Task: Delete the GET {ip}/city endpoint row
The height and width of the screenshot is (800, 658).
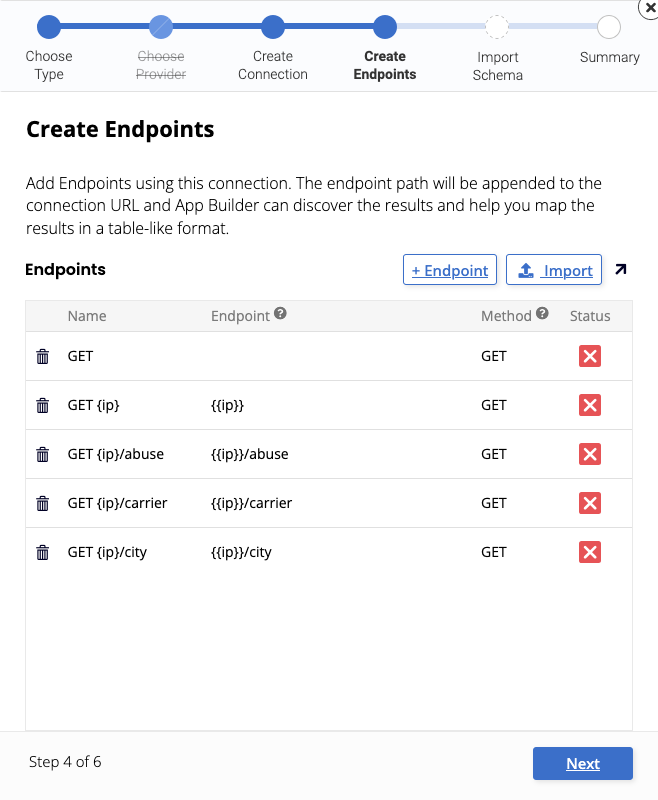Action: [41, 552]
